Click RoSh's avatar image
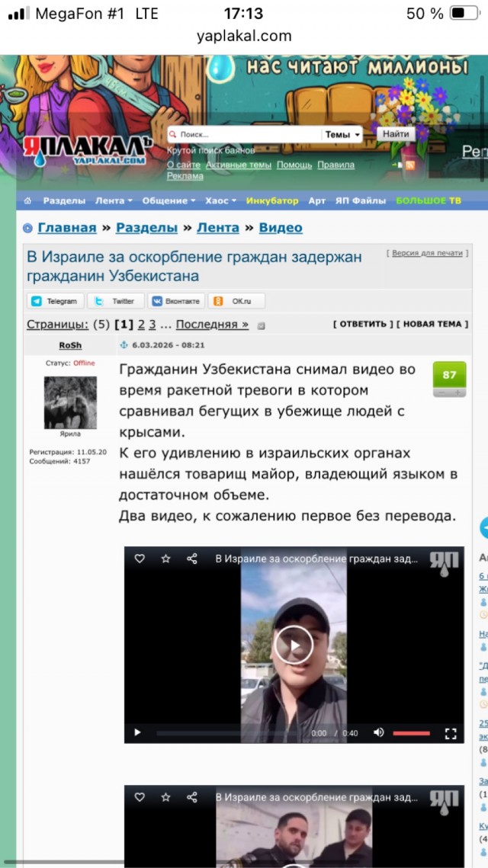Viewport: 488px width, 868px height. point(70,403)
